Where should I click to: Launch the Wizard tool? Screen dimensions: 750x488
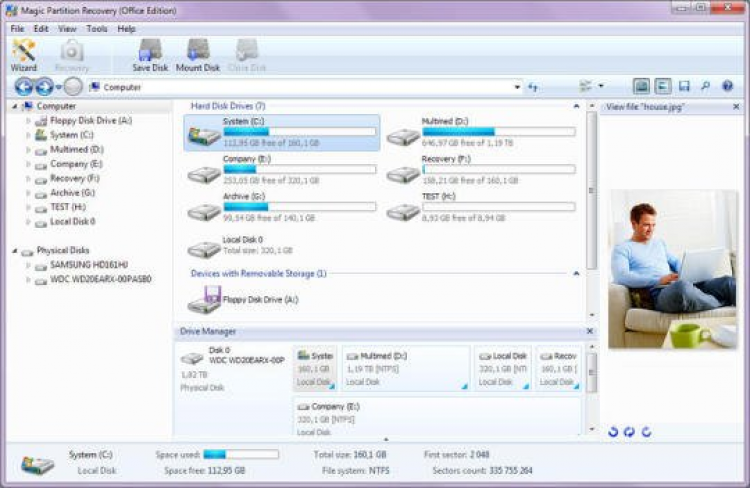[x=23, y=55]
